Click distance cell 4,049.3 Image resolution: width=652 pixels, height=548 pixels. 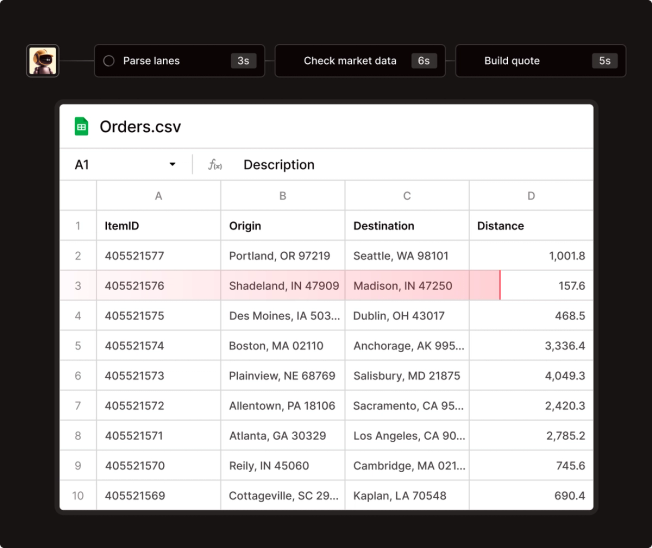531,375
